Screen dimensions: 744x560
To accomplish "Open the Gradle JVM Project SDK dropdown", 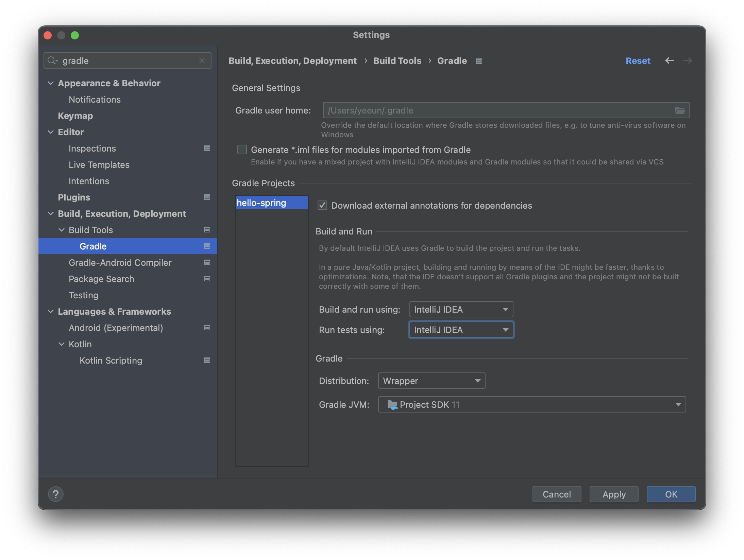I will tap(531, 405).
